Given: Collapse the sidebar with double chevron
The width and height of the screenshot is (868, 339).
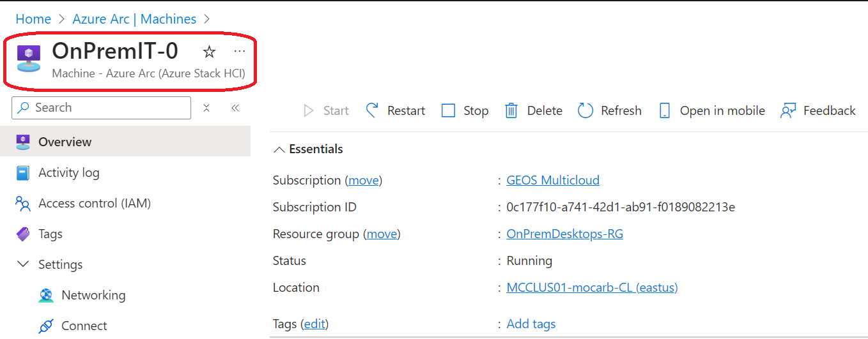Looking at the screenshot, I should (235, 108).
